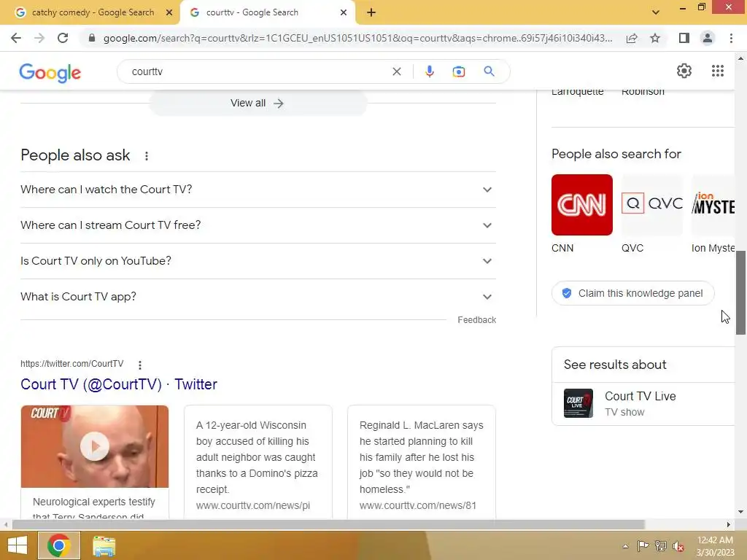Go back to the previous page
Screen dimensions: 747x560
(x=16, y=38)
